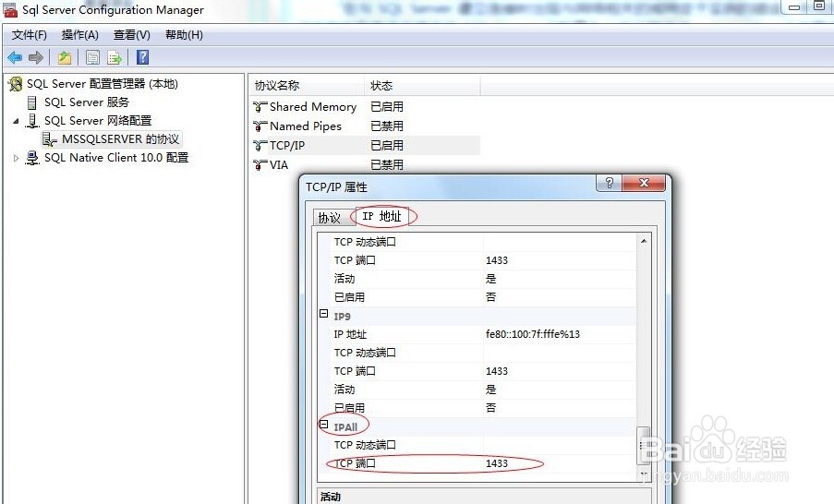Click the blue Help toolbar icon
Viewport: 834px width, 504px height.
142,57
